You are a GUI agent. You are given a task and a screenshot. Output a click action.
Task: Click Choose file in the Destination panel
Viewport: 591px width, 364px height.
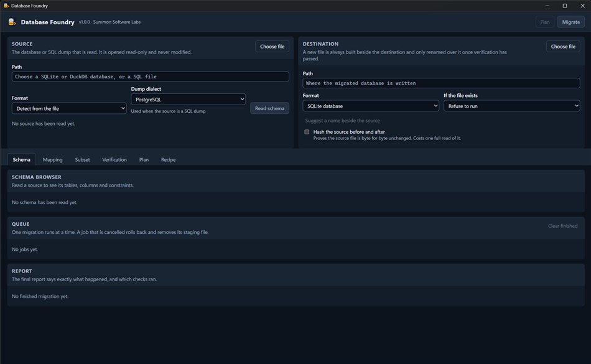tap(563, 46)
